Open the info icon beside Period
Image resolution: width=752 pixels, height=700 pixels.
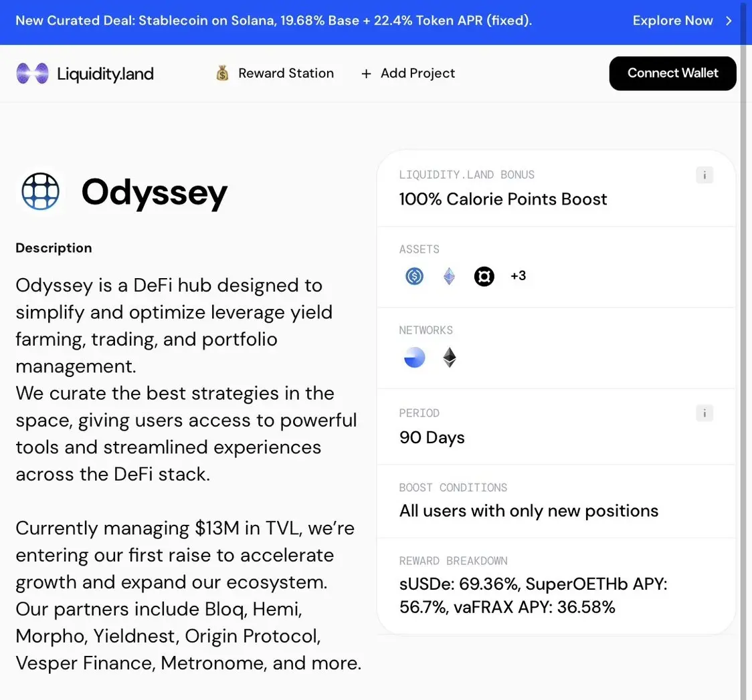(704, 413)
